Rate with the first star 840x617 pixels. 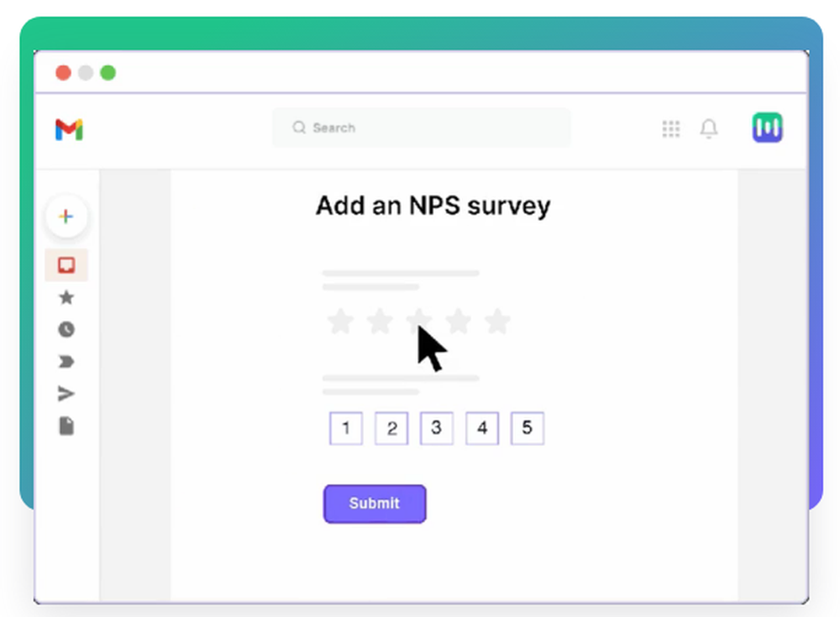tap(341, 322)
